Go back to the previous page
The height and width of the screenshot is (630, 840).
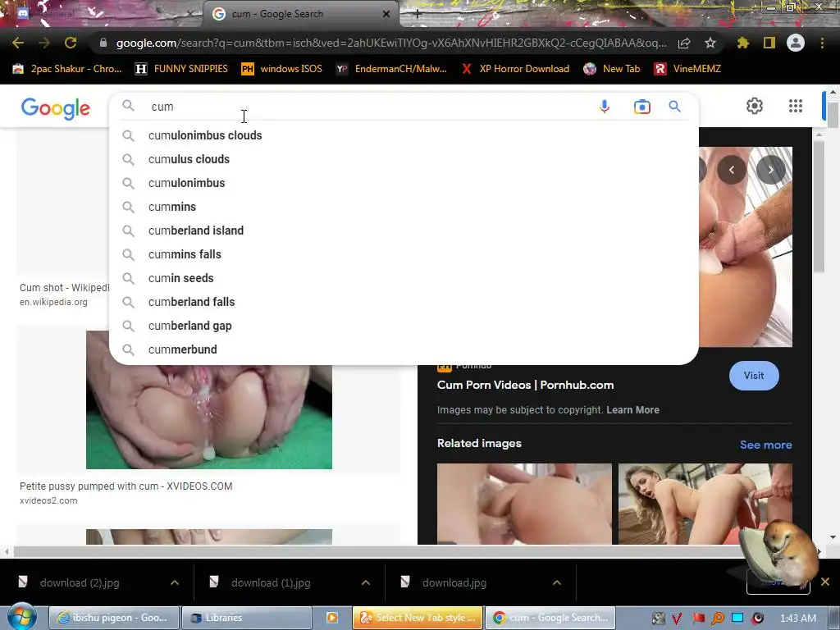click(18, 43)
